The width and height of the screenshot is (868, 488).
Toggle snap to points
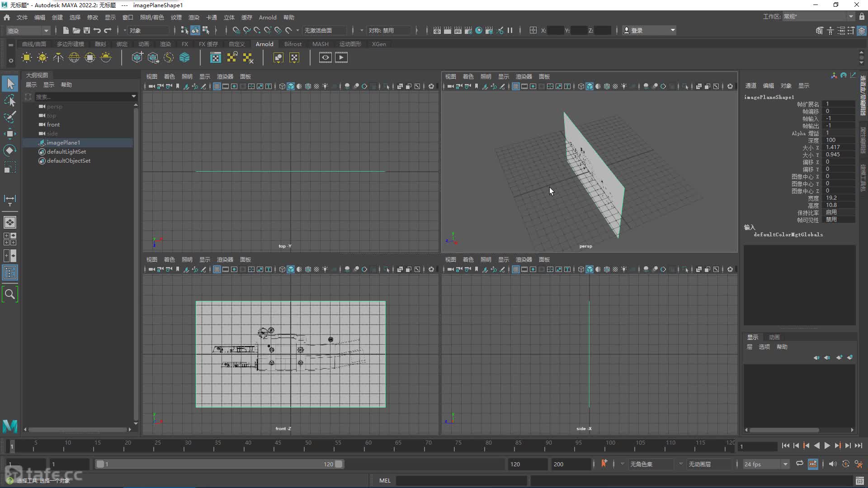tap(257, 30)
